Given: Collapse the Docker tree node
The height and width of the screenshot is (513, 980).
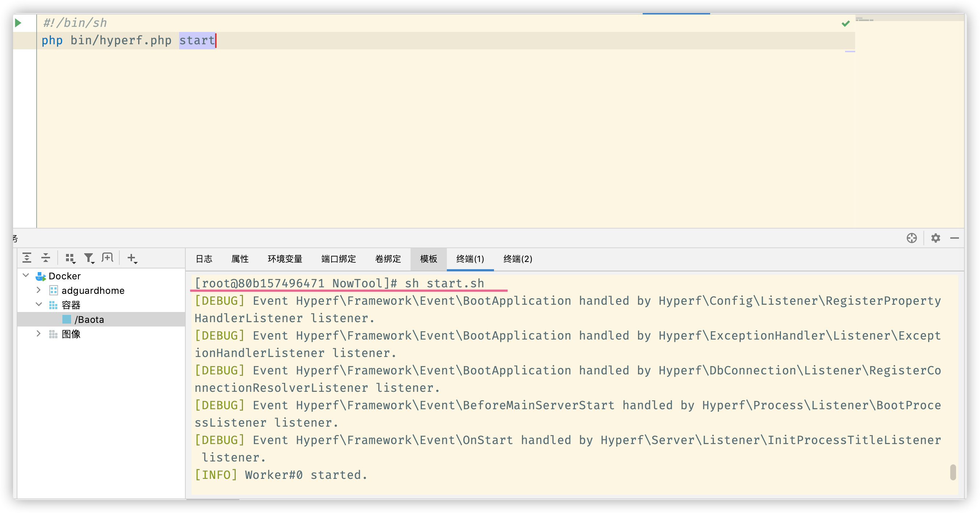Looking at the screenshot, I should pos(26,275).
